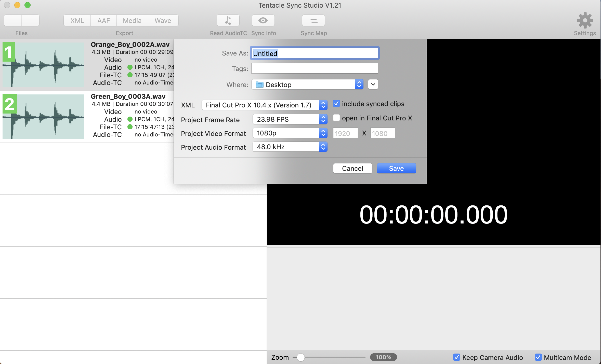Open Sync Info eye icon
This screenshot has height=364, width=601.
tap(263, 20)
